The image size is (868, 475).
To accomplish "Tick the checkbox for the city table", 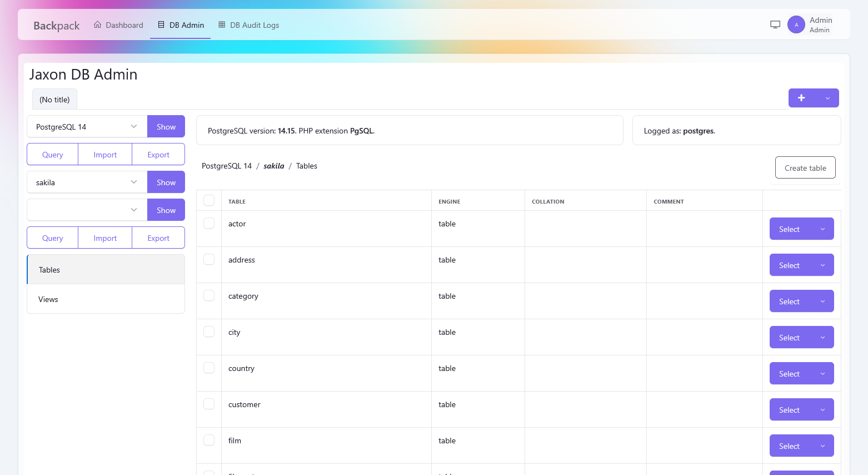I will 209,331.
